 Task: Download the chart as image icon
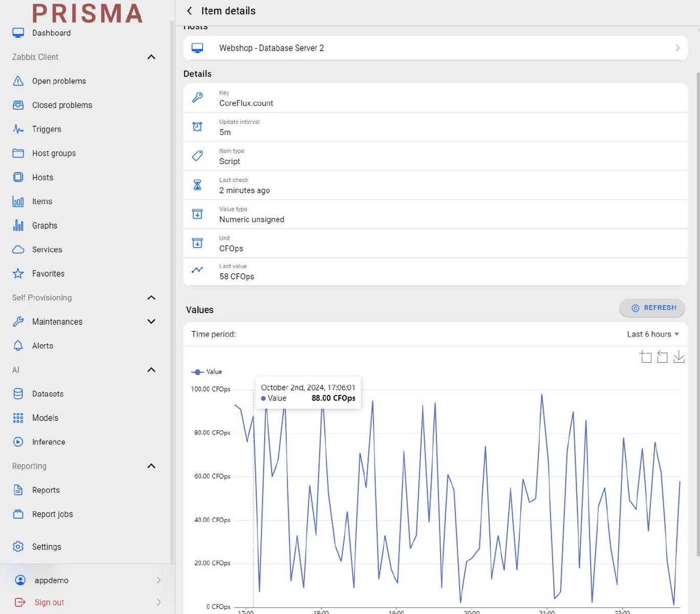(x=679, y=357)
